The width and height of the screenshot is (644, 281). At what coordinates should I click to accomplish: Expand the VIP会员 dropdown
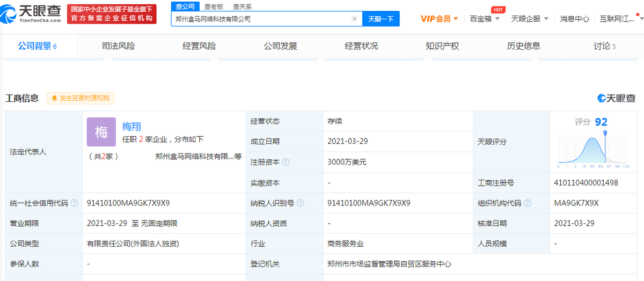coord(439,19)
